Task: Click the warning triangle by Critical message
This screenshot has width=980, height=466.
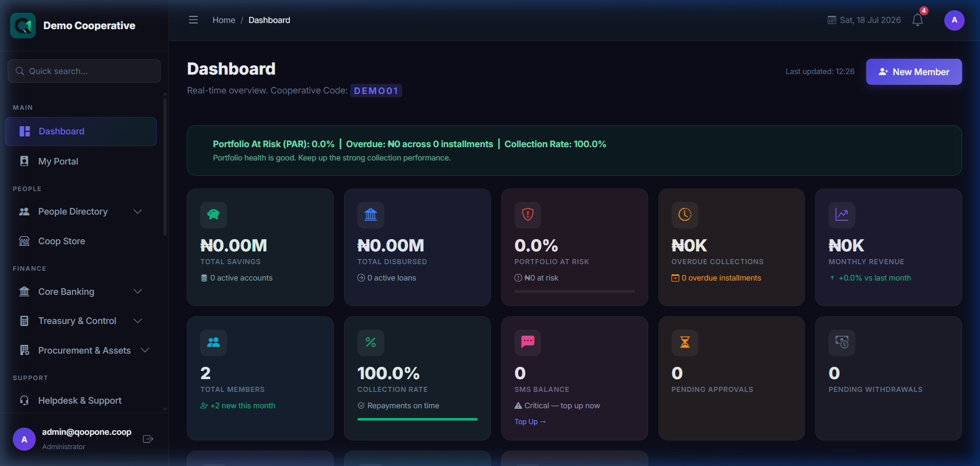Action: pos(518,406)
